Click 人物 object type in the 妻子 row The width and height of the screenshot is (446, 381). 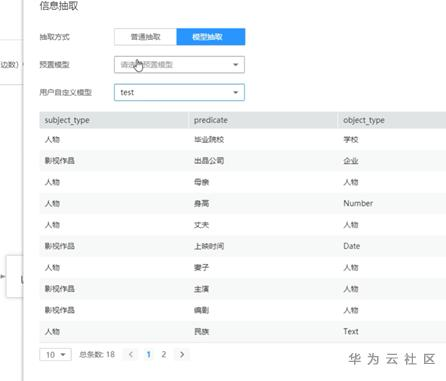(351, 267)
